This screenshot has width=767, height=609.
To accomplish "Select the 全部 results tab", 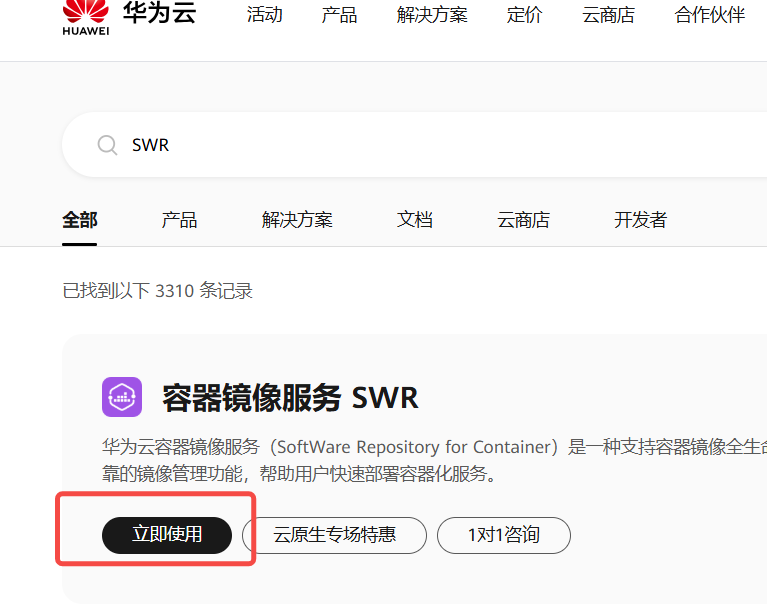I will [80, 220].
